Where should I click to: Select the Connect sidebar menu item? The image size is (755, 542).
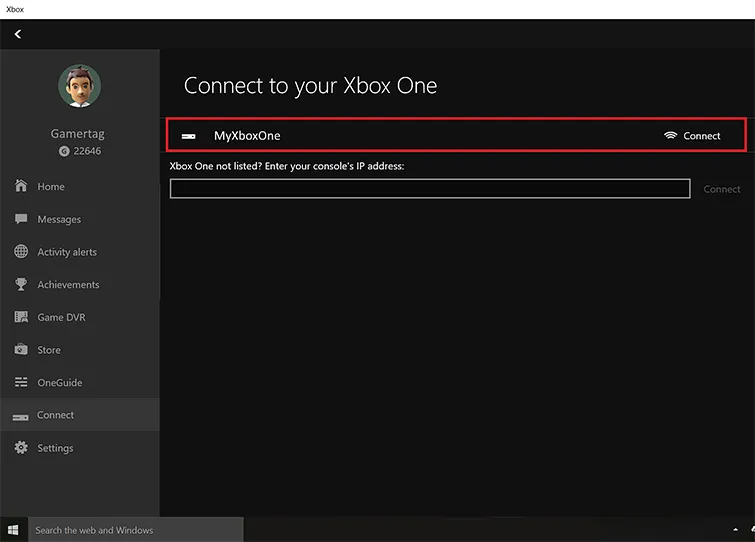click(x=80, y=415)
